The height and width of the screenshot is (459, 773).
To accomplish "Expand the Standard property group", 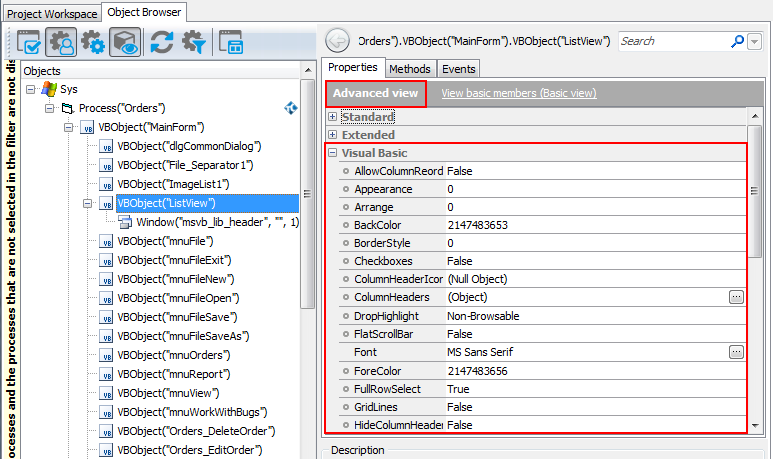I will pos(332,117).
